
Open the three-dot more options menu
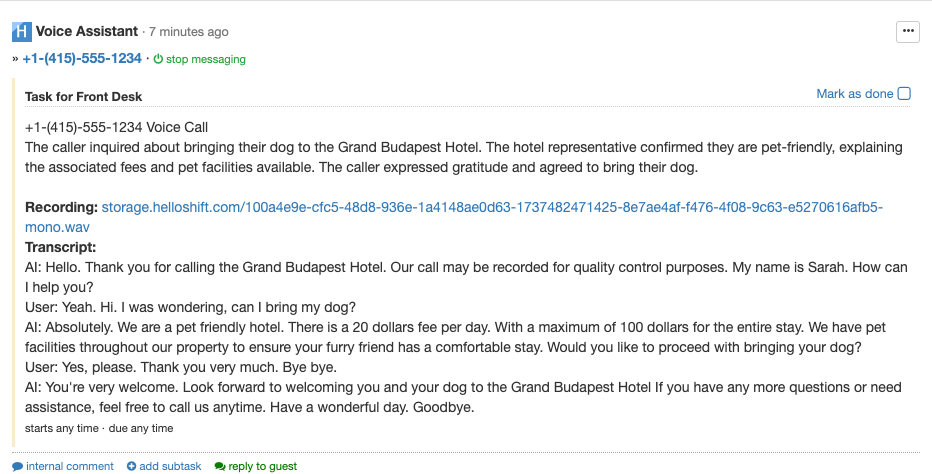(908, 31)
